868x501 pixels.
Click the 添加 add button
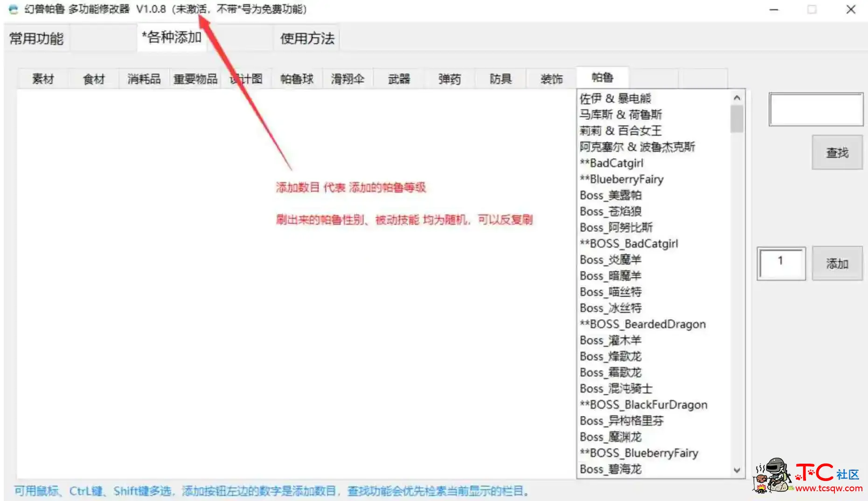point(837,264)
